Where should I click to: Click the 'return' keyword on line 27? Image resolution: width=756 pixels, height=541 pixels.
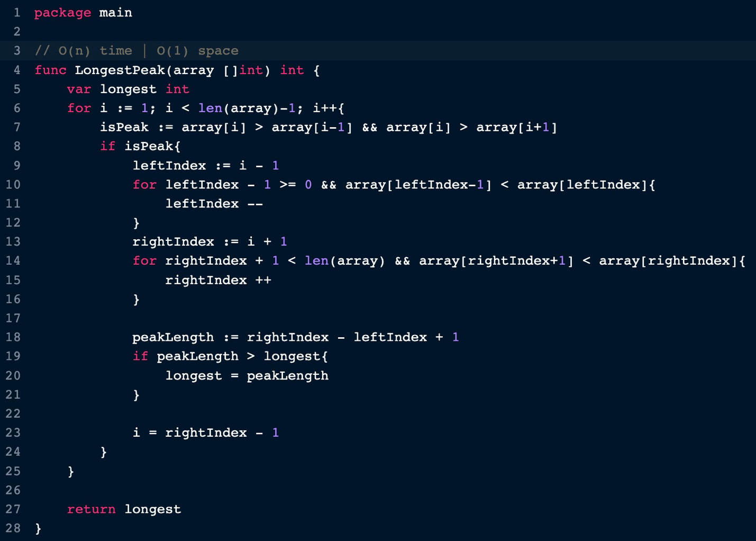(x=91, y=509)
